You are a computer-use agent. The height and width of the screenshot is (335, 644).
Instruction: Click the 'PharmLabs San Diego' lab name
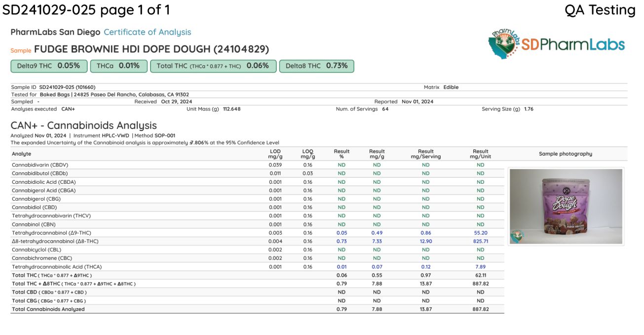click(55, 32)
